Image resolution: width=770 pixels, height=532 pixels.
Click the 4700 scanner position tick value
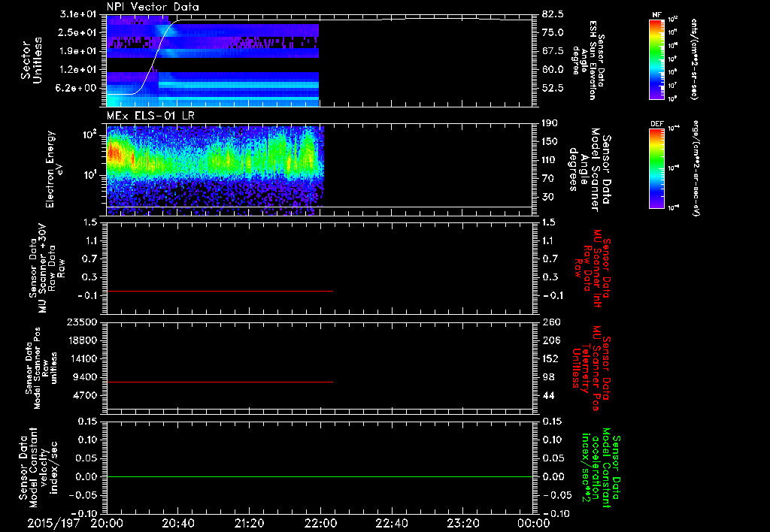(86, 395)
